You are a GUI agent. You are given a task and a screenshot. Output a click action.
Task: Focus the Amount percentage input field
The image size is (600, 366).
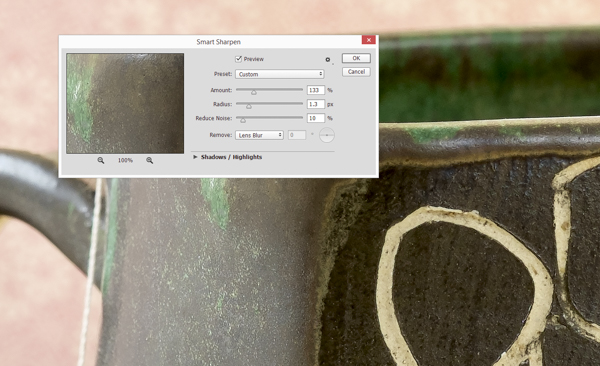tap(316, 90)
